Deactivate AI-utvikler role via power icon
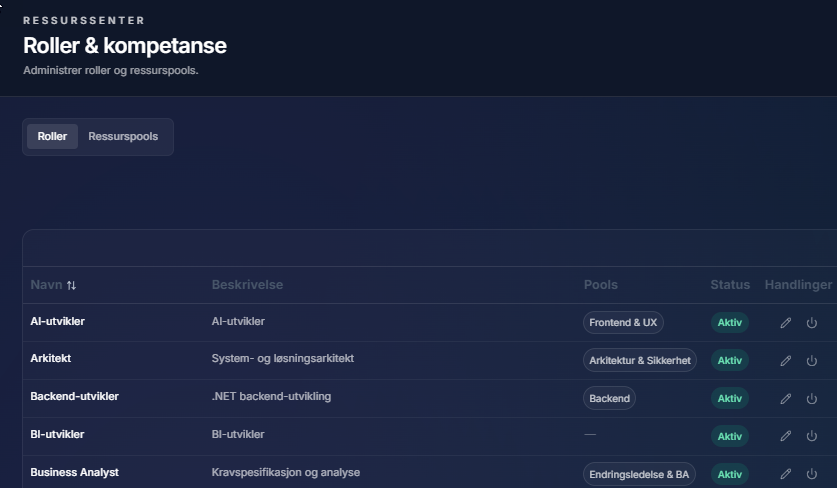This screenshot has height=488, width=837. (x=811, y=322)
